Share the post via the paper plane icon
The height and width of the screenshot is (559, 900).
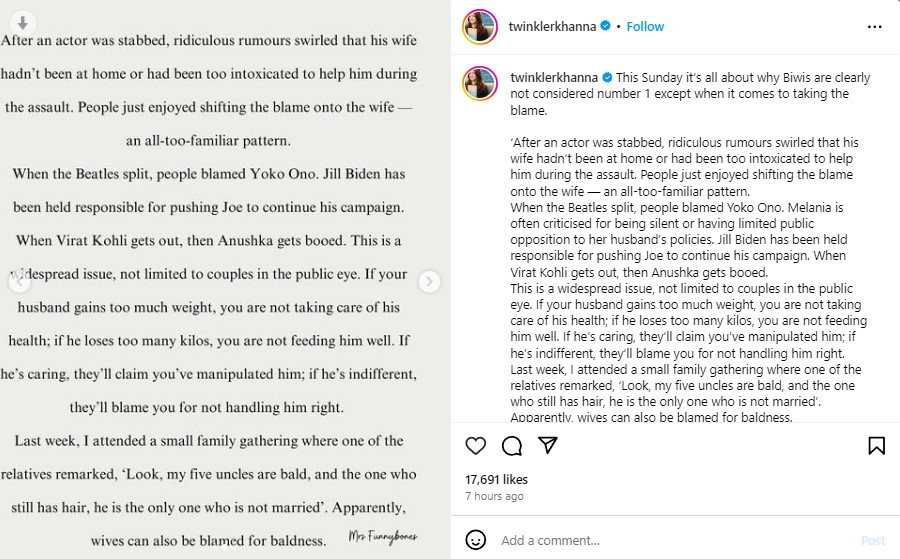(547, 446)
